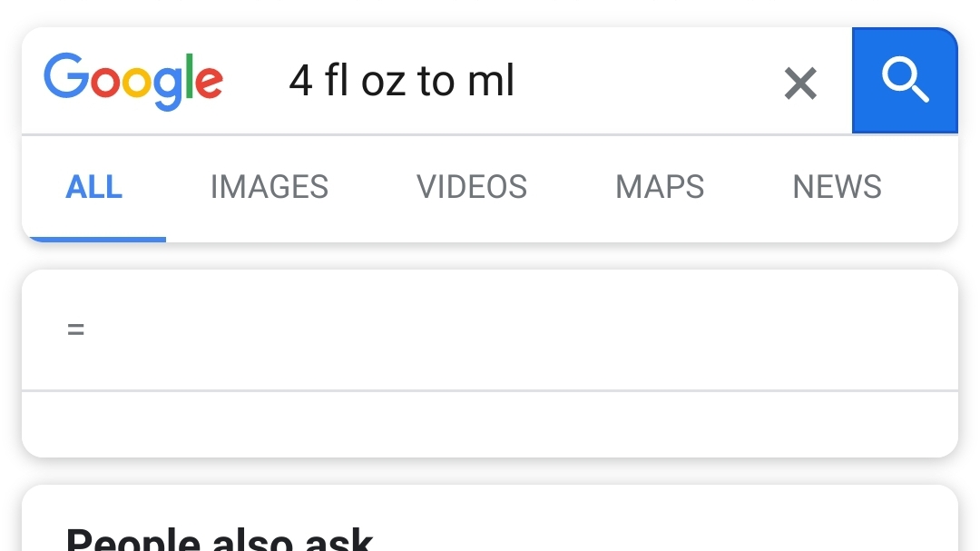Click the blue capital G of the logo

tap(65, 75)
